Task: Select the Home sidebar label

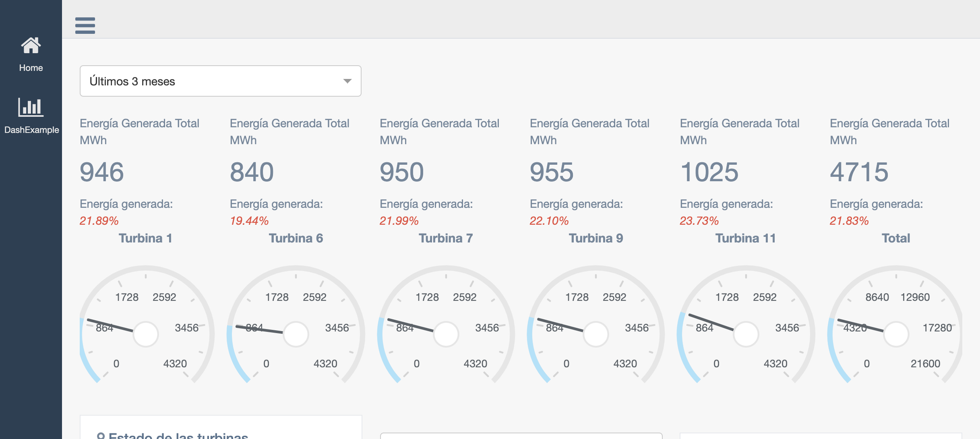Action: pos(31,68)
